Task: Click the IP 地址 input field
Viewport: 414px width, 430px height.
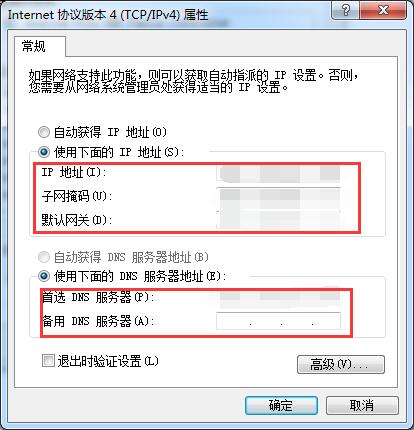Action: (278, 174)
